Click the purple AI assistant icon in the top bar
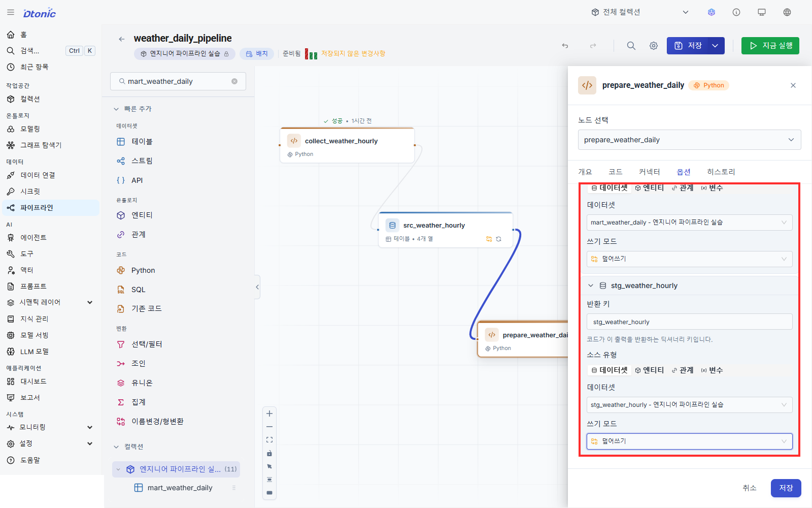 (712, 12)
